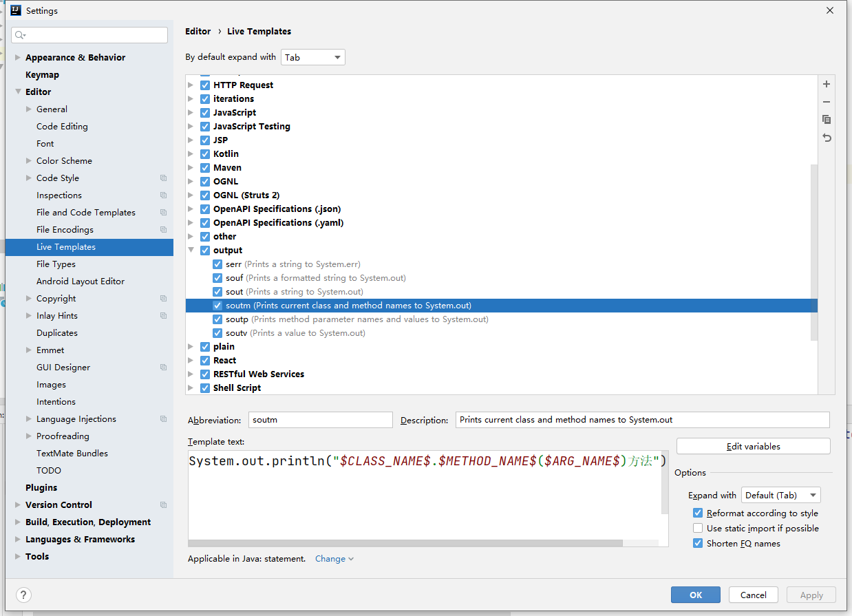Select the soutp template row
The width and height of the screenshot is (852, 616).
click(x=502, y=319)
